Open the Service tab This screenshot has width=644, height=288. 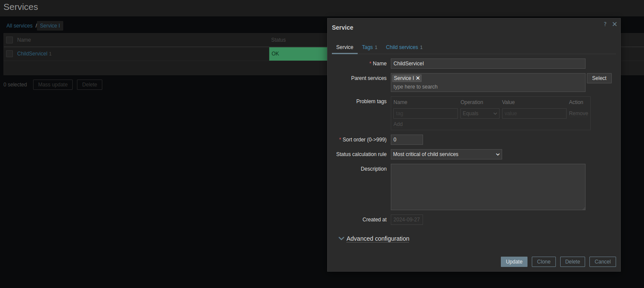pyautogui.click(x=344, y=47)
